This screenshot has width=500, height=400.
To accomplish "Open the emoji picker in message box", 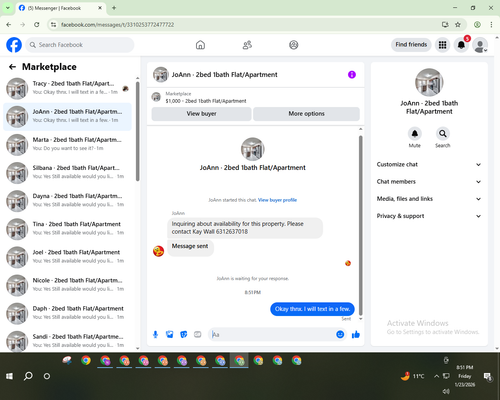I will [340, 334].
